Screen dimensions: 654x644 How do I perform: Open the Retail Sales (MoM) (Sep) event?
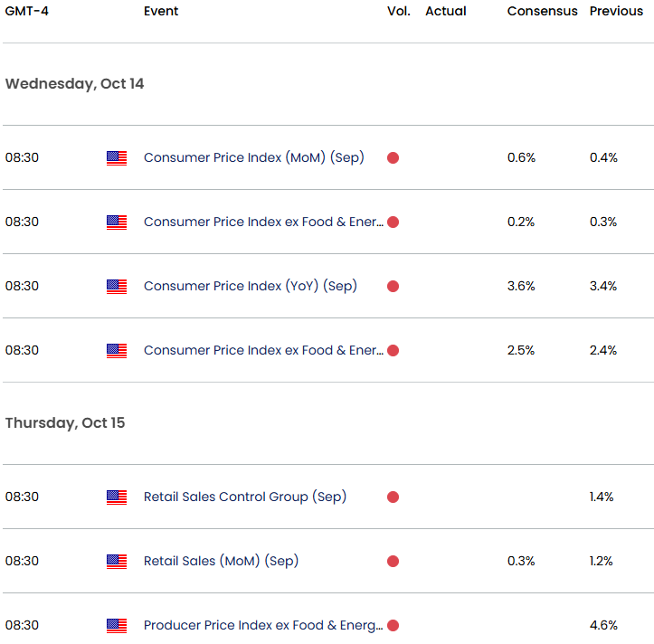point(221,561)
